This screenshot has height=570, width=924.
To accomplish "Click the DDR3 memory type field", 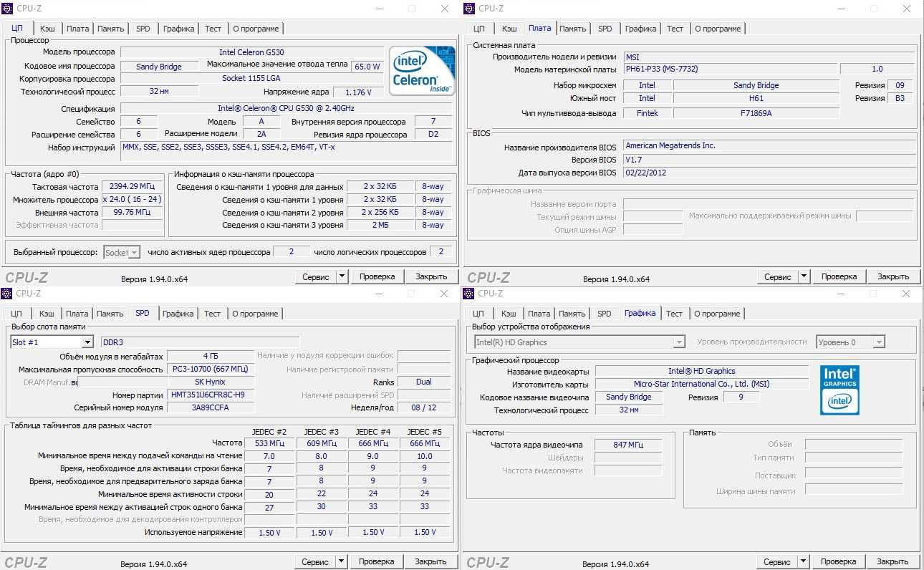I will click(x=200, y=342).
